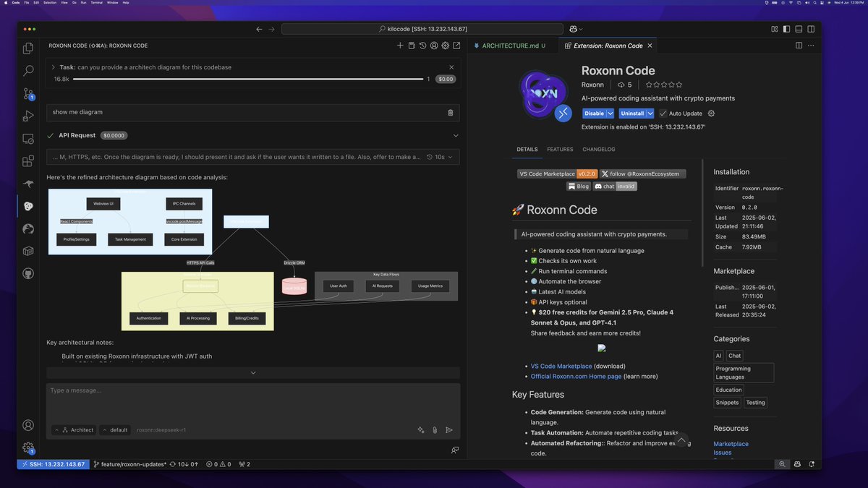This screenshot has width=868, height=488.
Task: Attach a file with paperclip icon
Action: click(x=435, y=429)
